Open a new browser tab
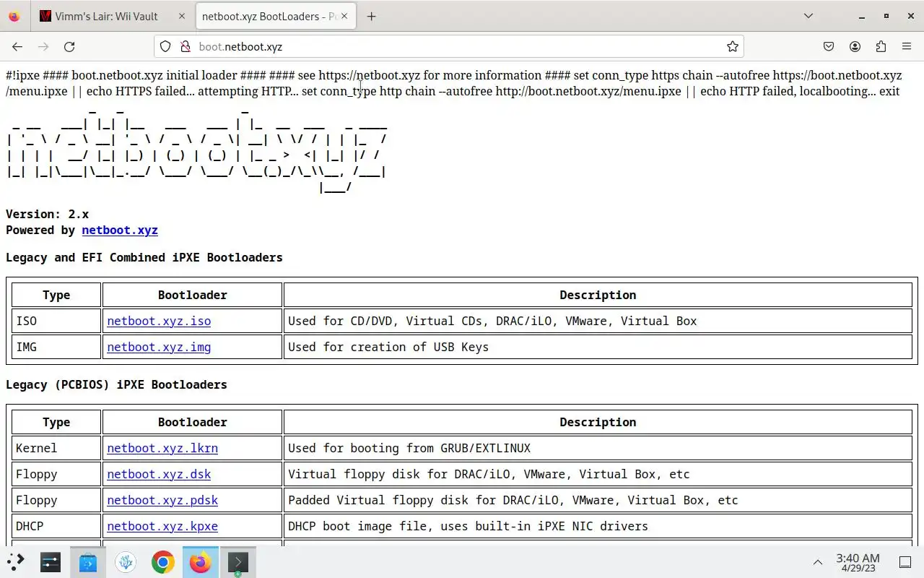 (x=371, y=16)
